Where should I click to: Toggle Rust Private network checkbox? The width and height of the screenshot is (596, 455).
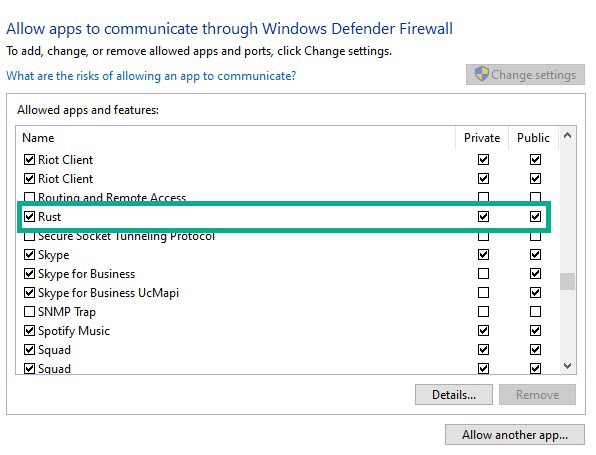click(x=483, y=216)
